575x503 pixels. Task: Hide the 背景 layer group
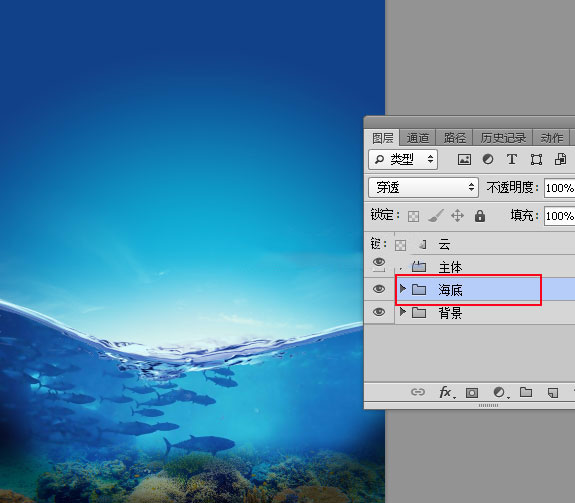[x=379, y=312]
